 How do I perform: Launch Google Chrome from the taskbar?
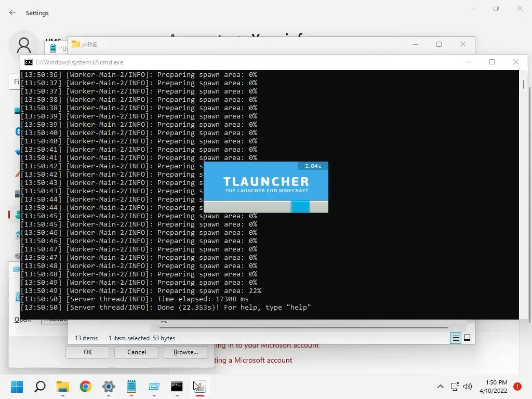pyautogui.click(x=86, y=387)
